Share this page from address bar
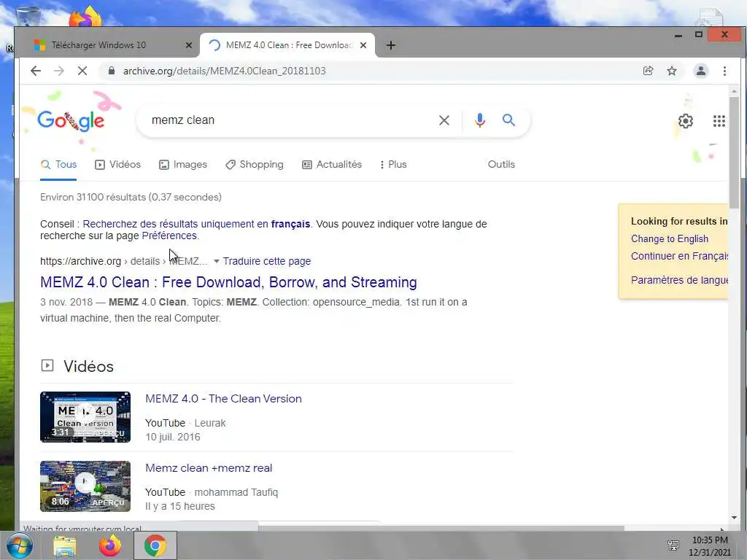 tap(648, 71)
